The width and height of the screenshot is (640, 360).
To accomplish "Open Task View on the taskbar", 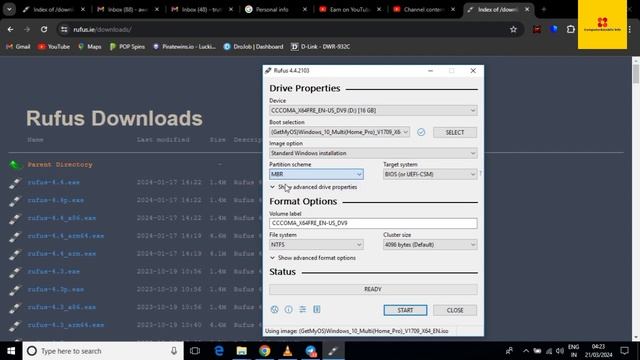I will click(195, 351).
